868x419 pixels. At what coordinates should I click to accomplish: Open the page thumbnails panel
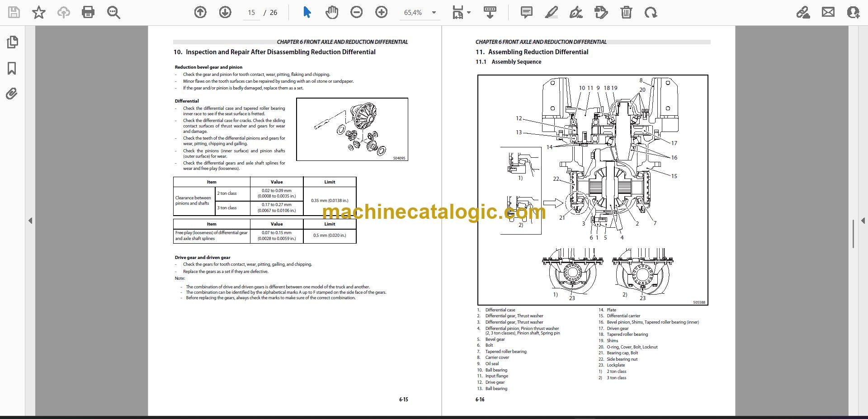pyautogui.click(x=13, y=42)
